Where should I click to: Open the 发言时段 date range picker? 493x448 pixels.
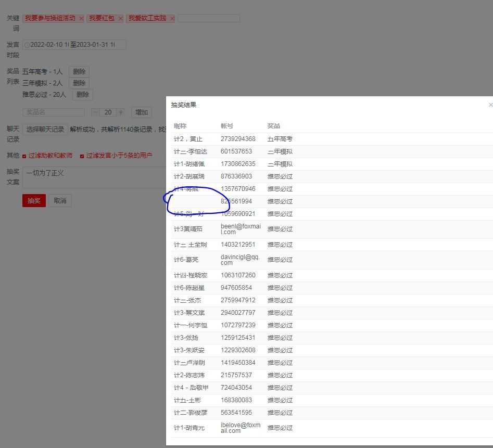click(74, 45)
